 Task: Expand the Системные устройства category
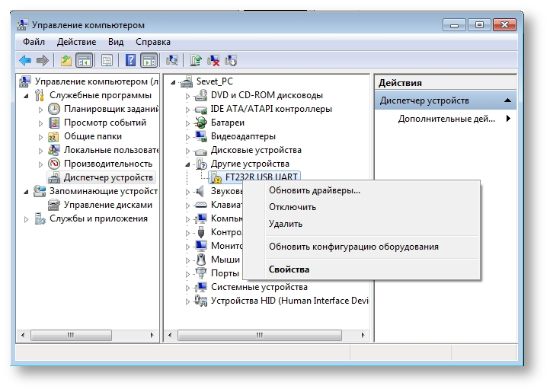click(187, 288)
